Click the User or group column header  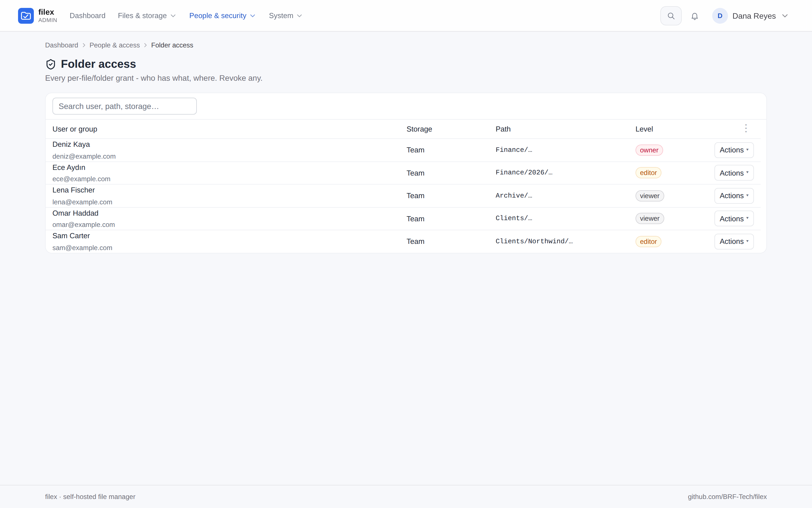75,129
